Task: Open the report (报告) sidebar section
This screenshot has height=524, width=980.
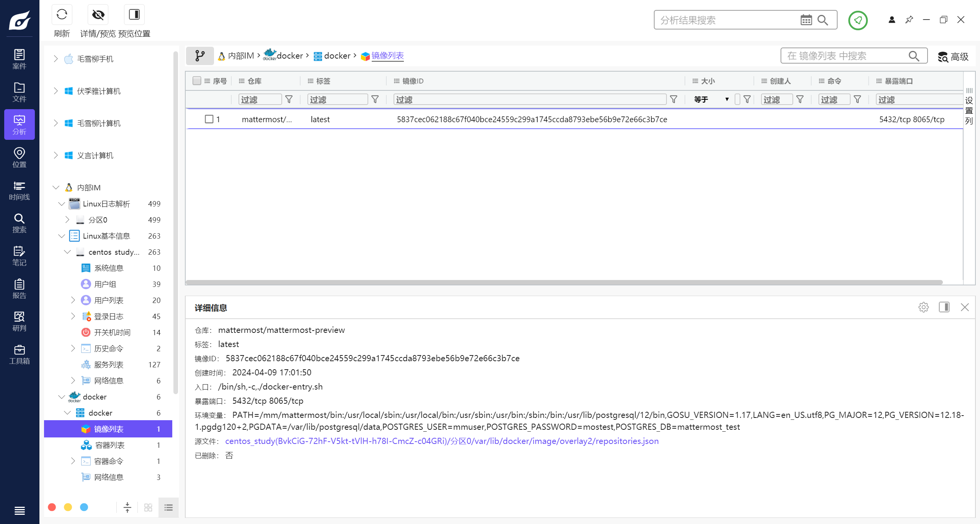Action: 19,289
